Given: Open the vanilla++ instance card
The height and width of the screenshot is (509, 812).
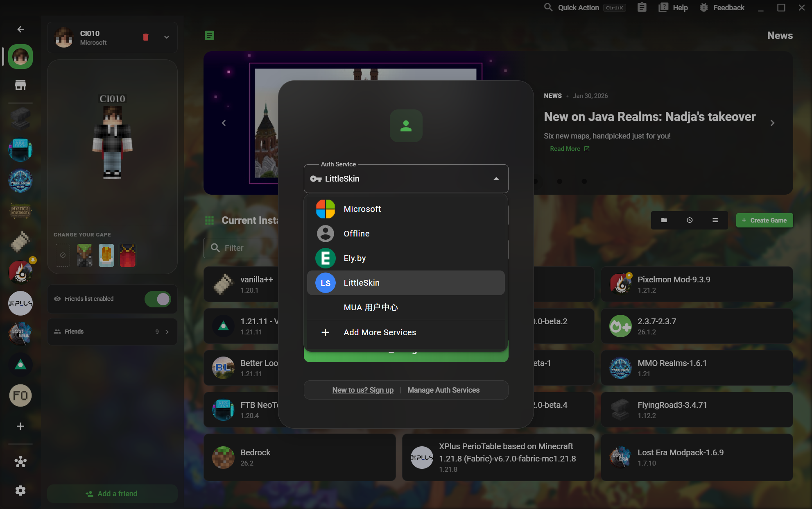Looking at the screenshot, I should [242, 284].
